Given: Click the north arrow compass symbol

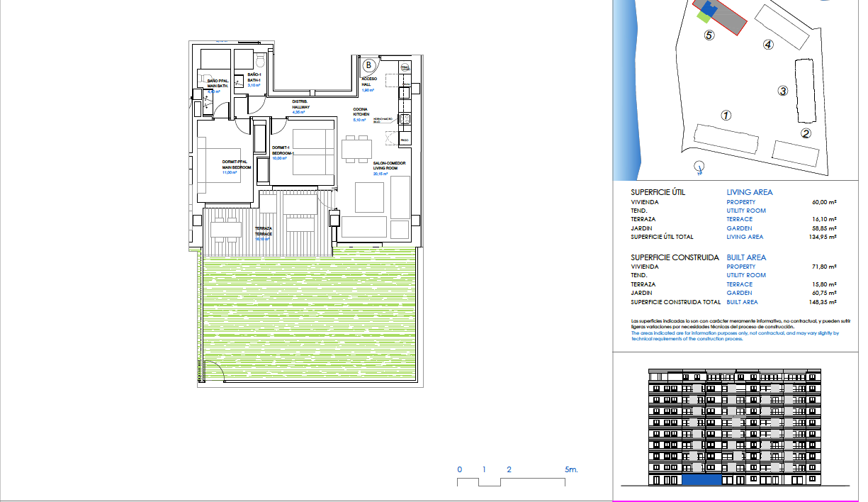Looking at the screenshot, I should pos(699,167).
